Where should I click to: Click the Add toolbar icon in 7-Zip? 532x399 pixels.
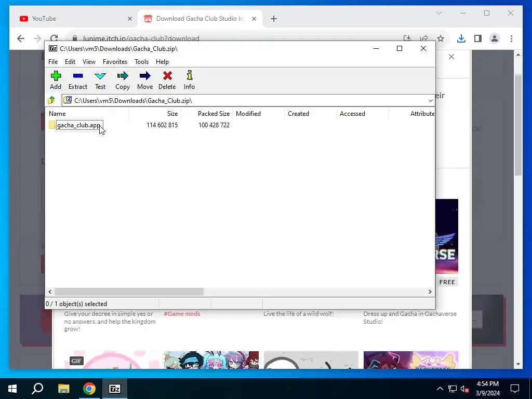coord(56,76)
